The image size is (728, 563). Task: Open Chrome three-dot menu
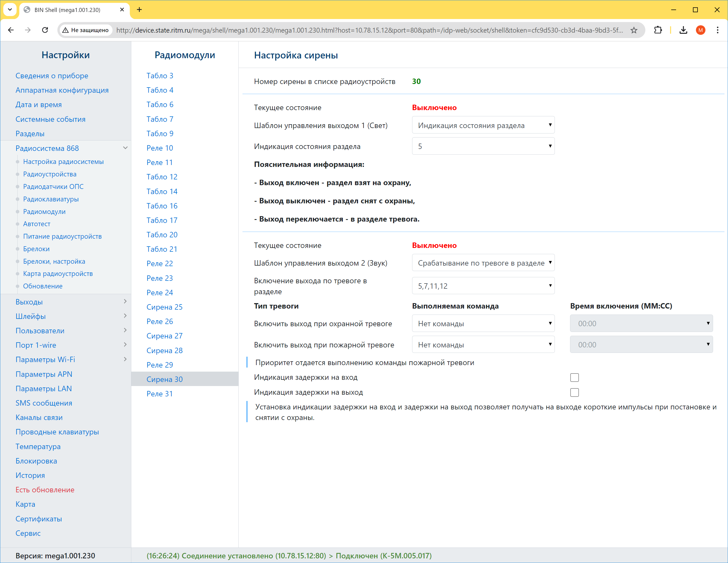pos(717,30)
